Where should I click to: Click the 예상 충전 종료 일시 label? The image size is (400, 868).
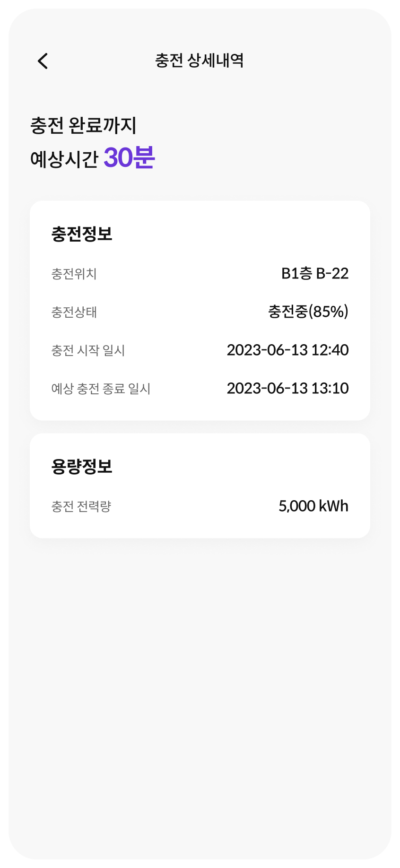[101, 389]
